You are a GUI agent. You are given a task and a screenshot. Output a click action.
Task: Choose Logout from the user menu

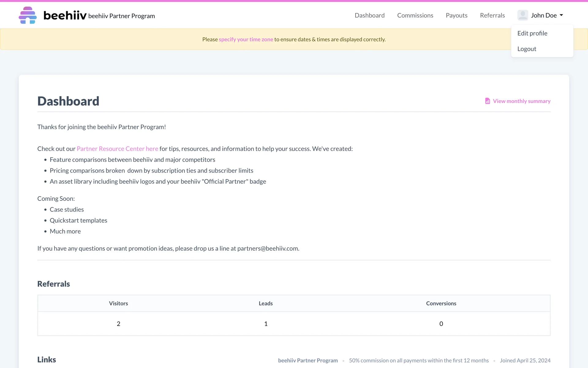(x=527, y=49)
